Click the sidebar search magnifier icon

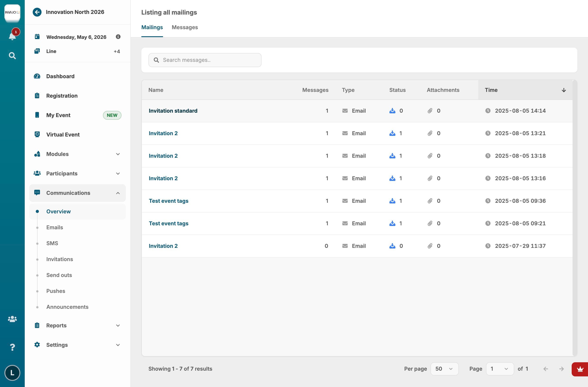[12, 56]
